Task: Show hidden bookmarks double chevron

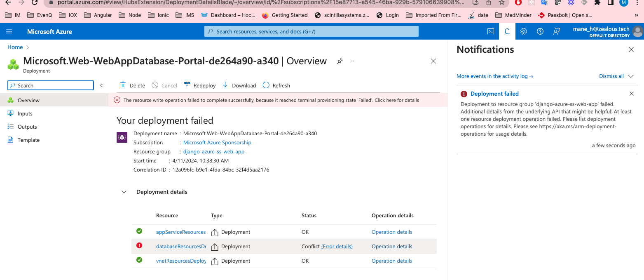Action: click(636, 15)
